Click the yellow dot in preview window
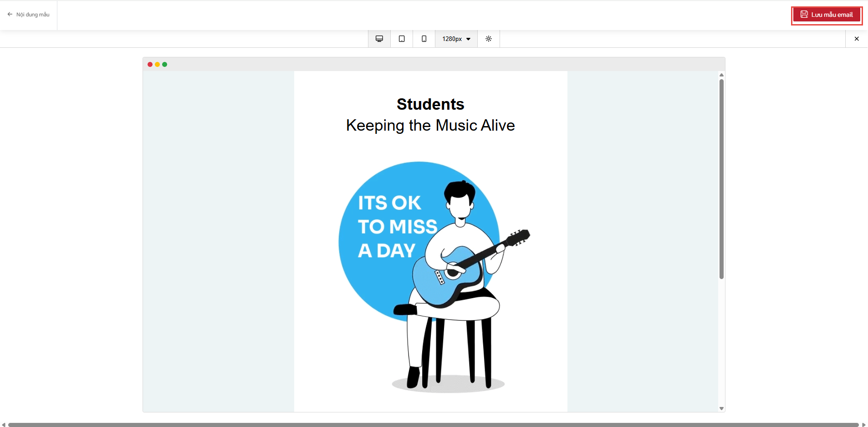Screen dimensions: 868x427 pos(157,65)
